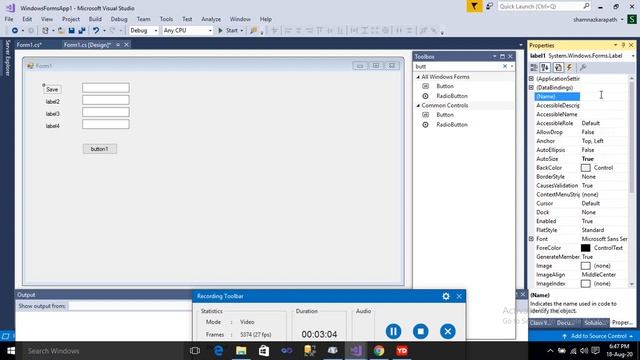The width and height of the screenshot is (640, 360).
Task: Click the Anchor value Top, Left
Action: (x=592, y=141)
